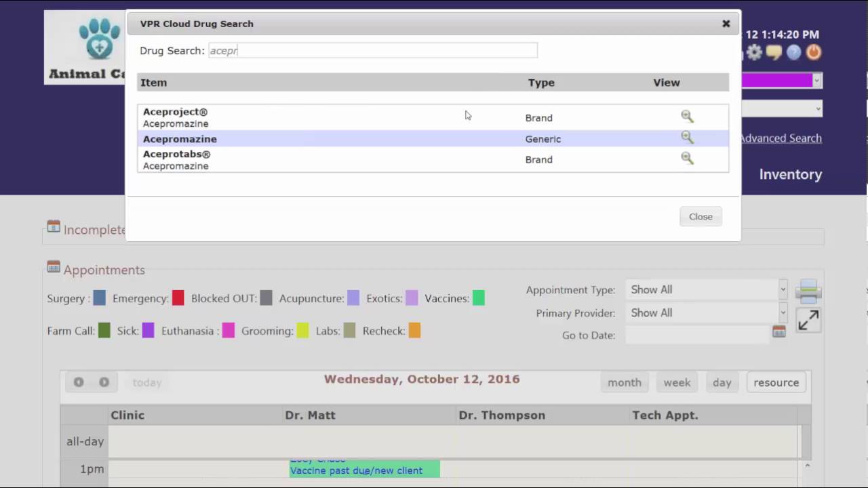Open the settings gear icon in the header

(754, 52)
